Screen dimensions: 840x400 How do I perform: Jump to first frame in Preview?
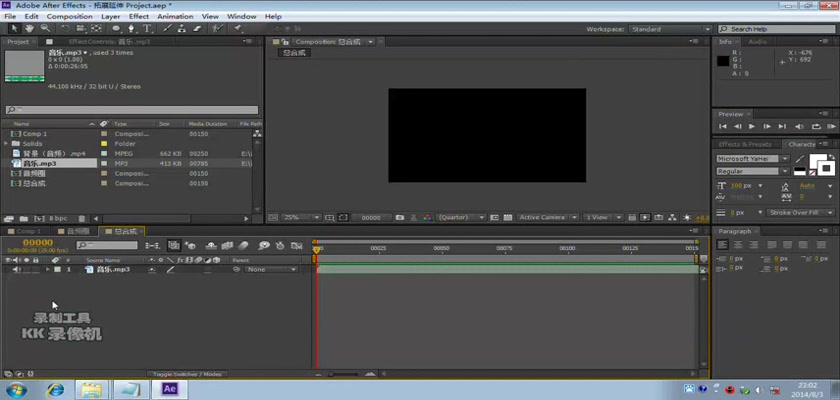tap(723, 126)
